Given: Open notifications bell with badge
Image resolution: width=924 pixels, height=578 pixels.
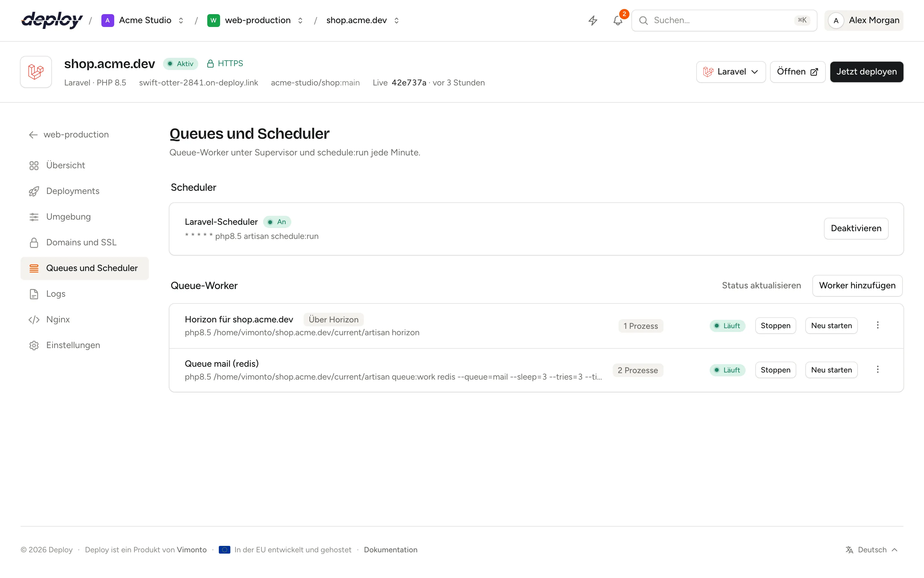Looking at the screenshot, I should click(x=618, y=20).
